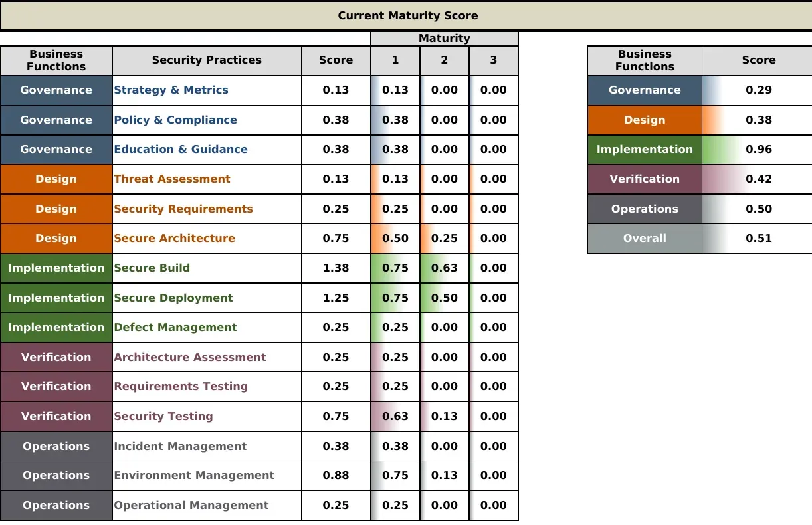Select the Security Testing practice cell

pyautogui.click(x=207, y=417)
